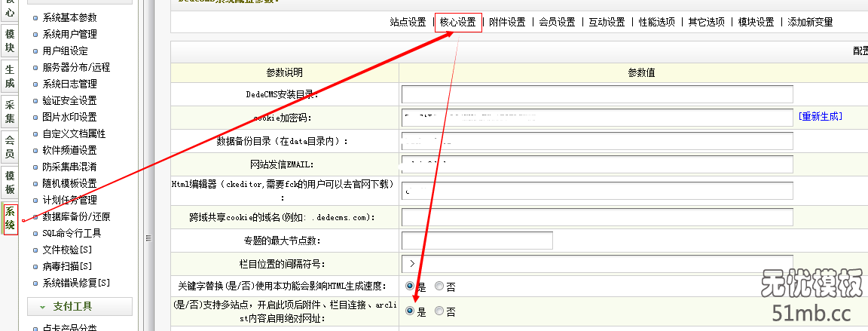The image size is (868, 331).
Task: Switch to the 生成 vertical tab
Action: 10,76
